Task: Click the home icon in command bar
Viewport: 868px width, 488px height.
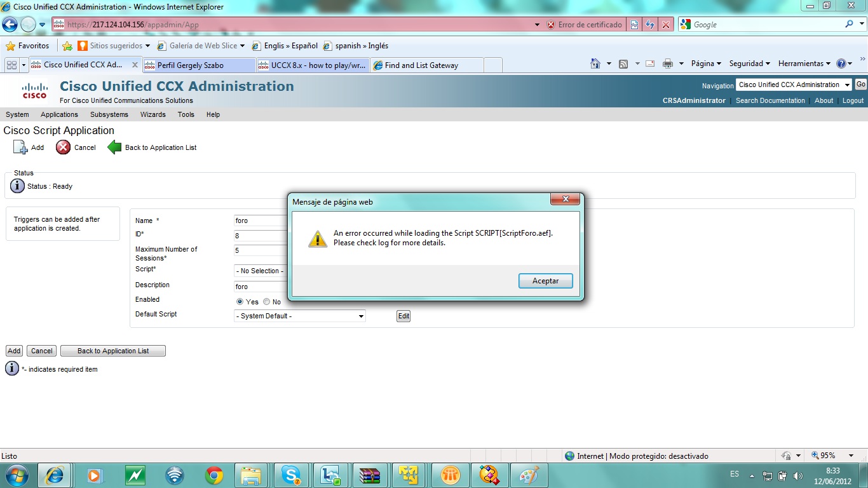Action: point(595,64)
